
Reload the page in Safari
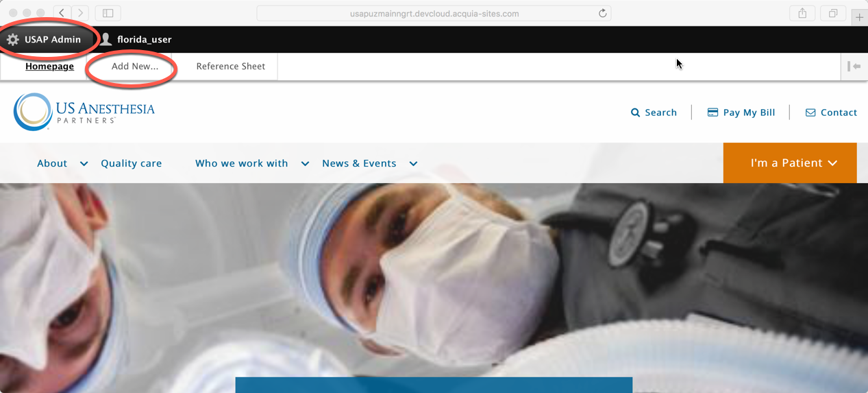click(602, 13)
